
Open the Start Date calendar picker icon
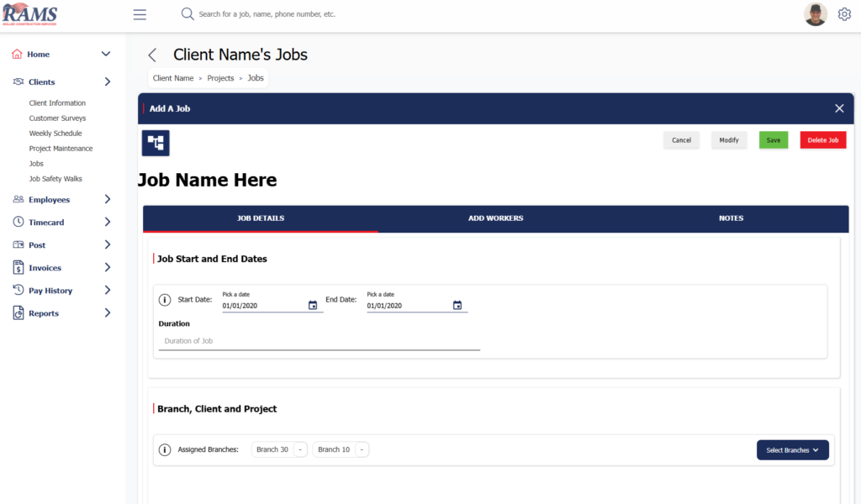pos(313,306)
